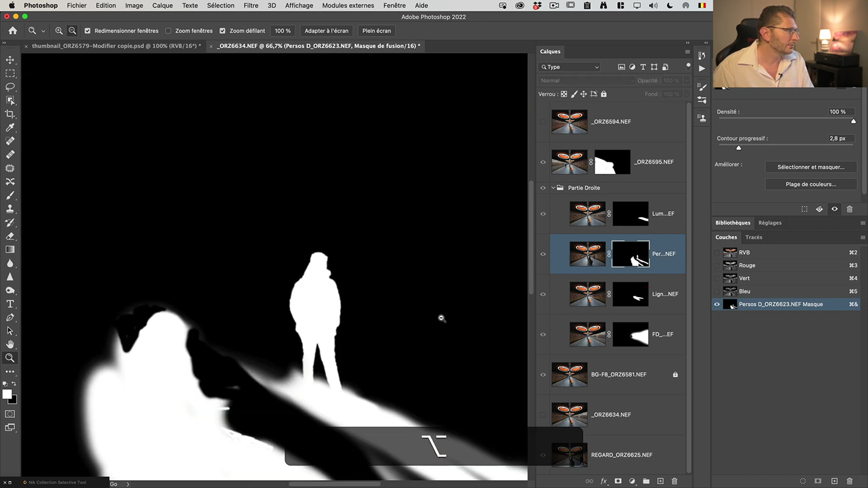Select the Horizontal Type tool
The image size is (868, 488).
pyautogui.click(x=10, y=304)
